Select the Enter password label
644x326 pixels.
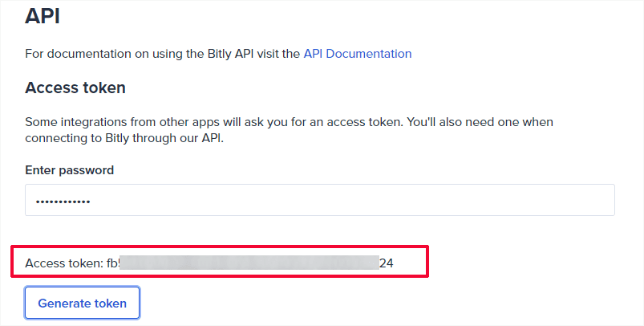70,170
